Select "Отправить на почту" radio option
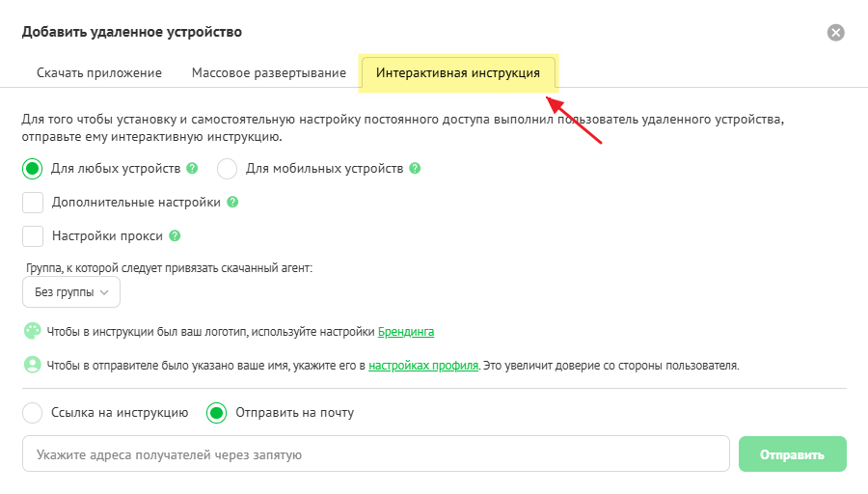 pyautogui.click(x=217, y=413)
